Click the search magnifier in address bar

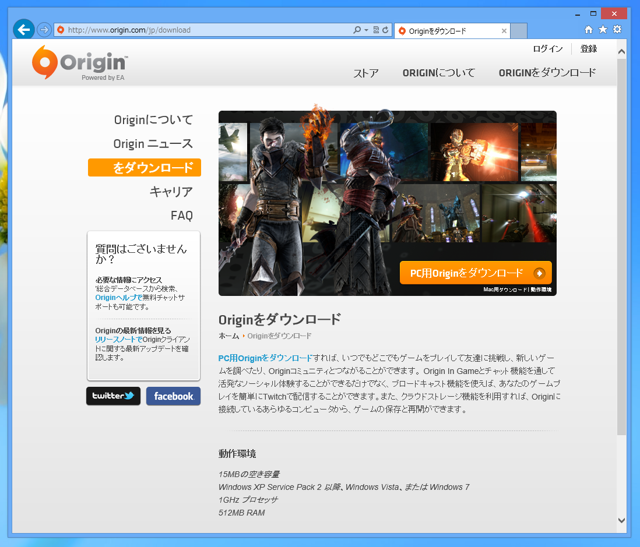[357, 30]
